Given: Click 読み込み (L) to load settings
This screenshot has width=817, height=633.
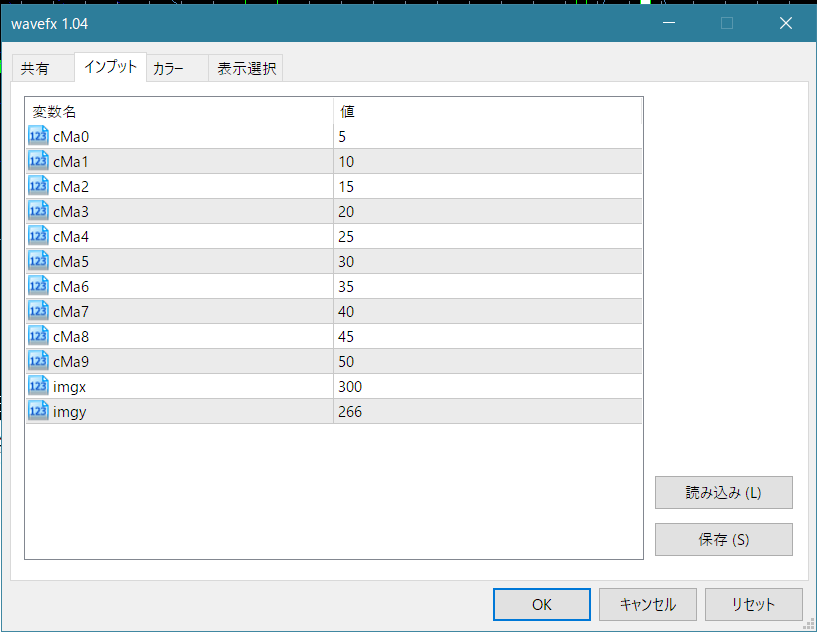Looking at the screenshot, I should coord(723,492).
